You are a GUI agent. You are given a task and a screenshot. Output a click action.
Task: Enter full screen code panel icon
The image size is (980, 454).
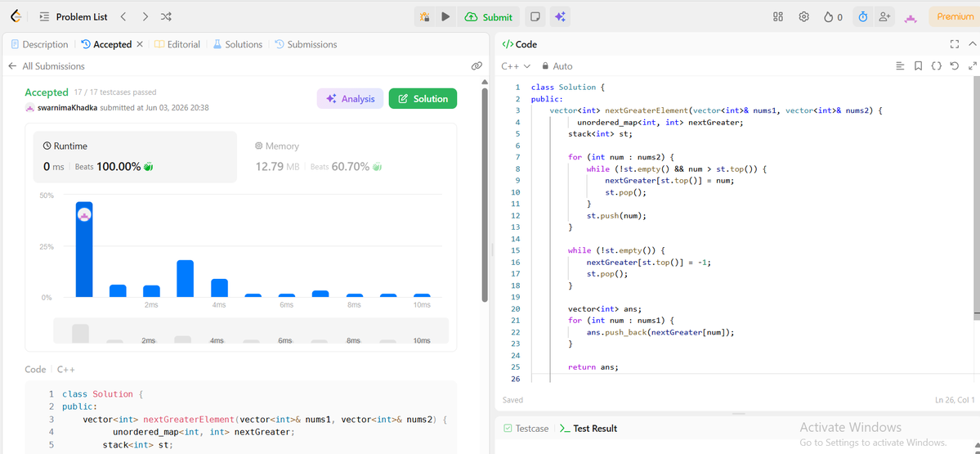(x=955, y=44)
